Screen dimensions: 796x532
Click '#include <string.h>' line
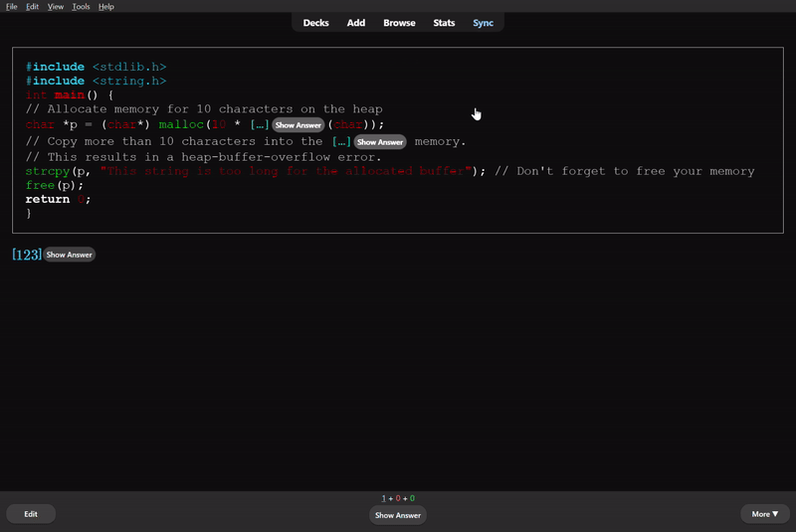[96, 82]
